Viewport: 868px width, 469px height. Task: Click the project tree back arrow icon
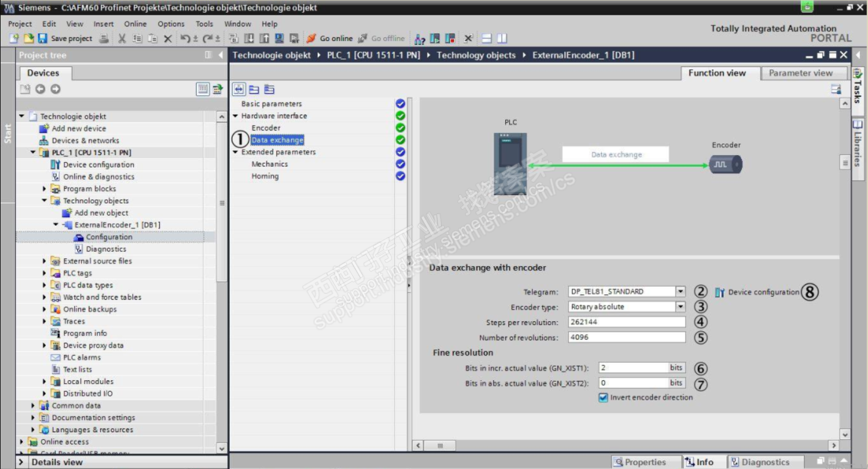(40, 90)
